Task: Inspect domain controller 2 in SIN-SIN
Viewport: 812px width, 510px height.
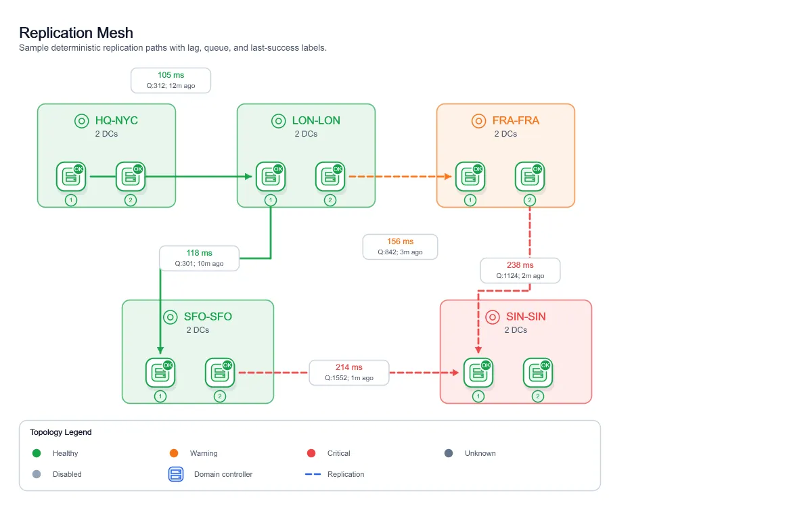Action: click(538, 373)
